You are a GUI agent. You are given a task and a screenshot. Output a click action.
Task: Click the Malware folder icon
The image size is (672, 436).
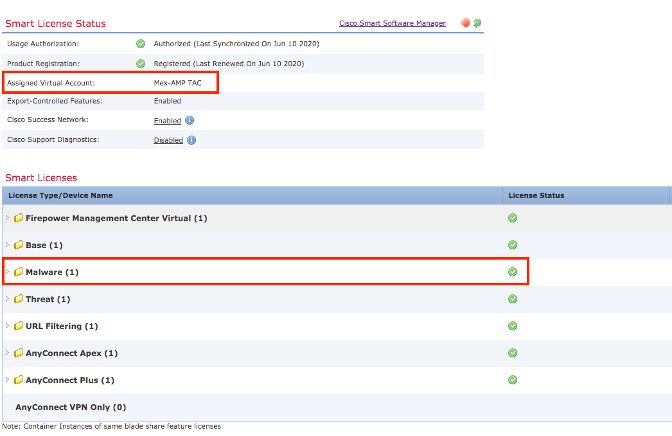(18, 272)
